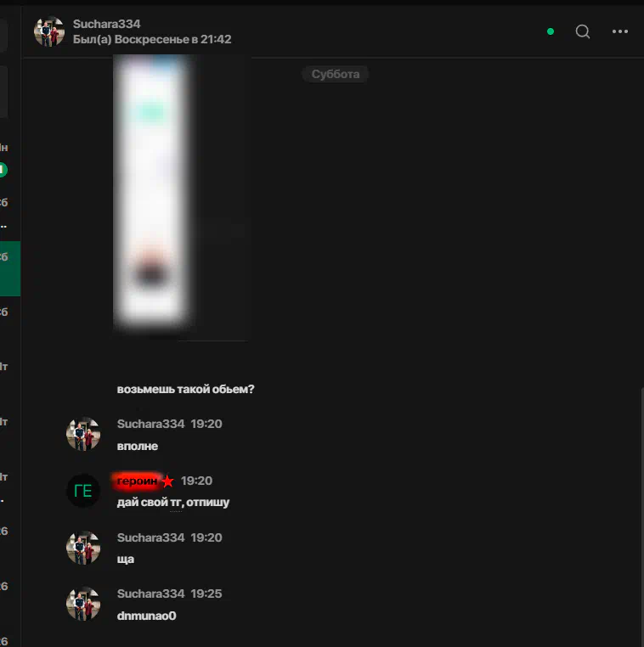Select the highlighted green chat in sidebar
This screenshot has height=647, width=644.
click(10, 268)
